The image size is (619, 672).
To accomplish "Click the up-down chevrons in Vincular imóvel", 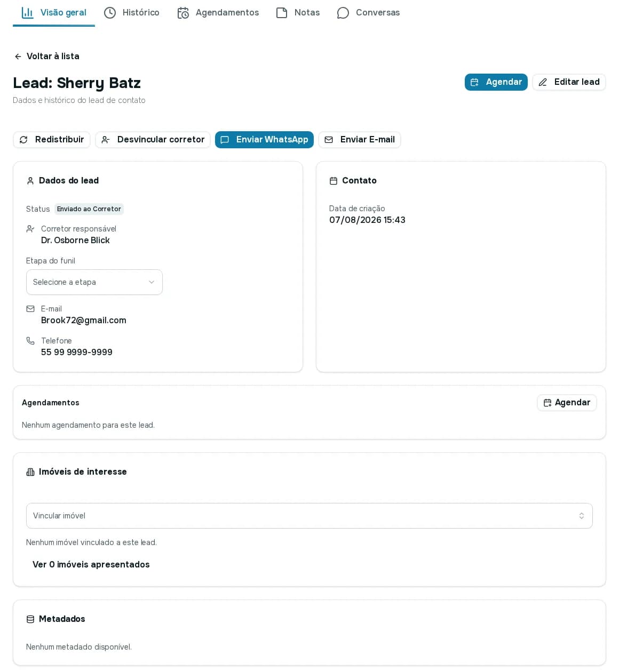I will (x=582, y=516).
